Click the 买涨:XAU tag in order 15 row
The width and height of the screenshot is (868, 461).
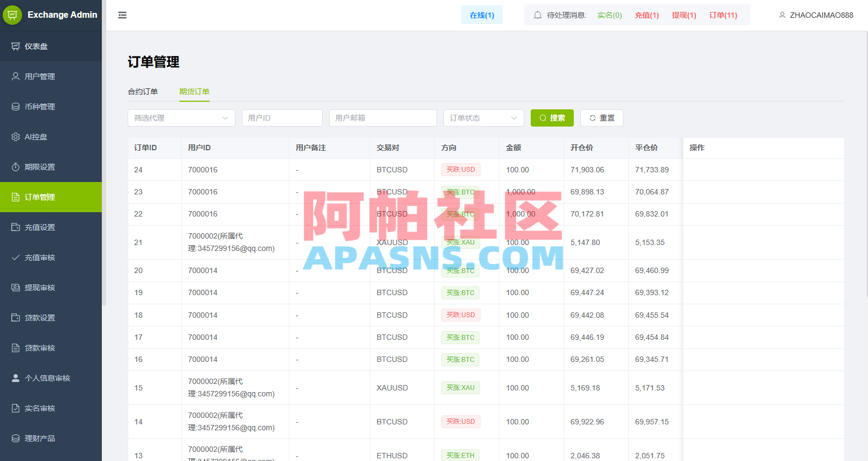[x=460, y=388]
